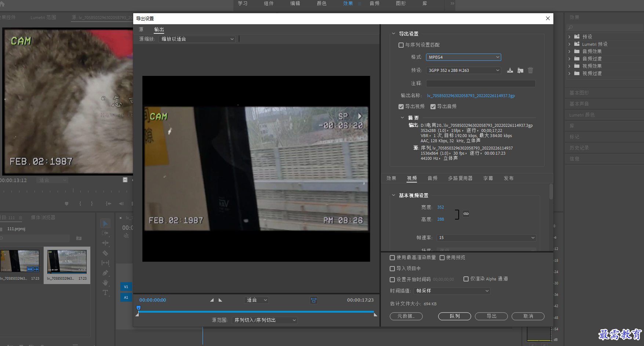
Task: Import an export preset
Action: (520, 70)
